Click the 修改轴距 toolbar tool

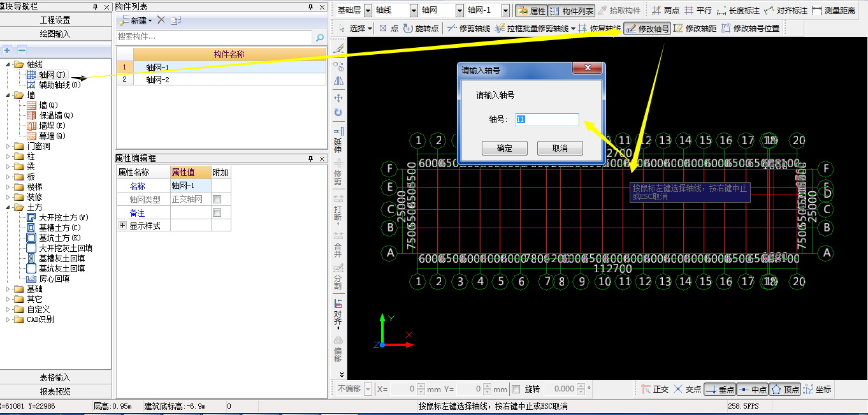point(695,28)
